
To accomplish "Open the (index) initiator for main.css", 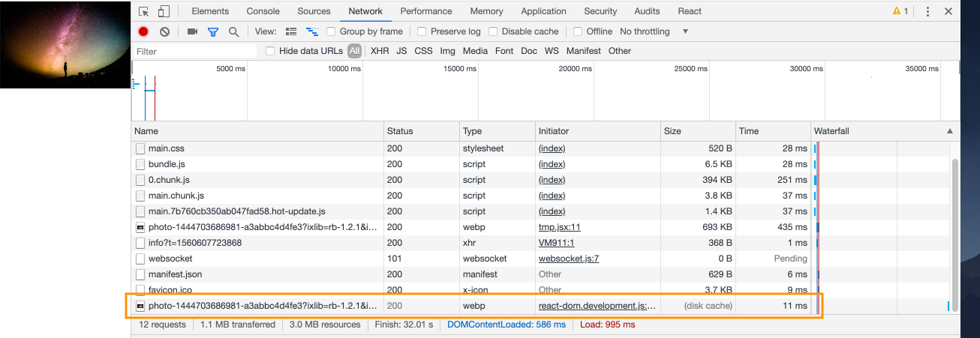I will pos(552,148).
